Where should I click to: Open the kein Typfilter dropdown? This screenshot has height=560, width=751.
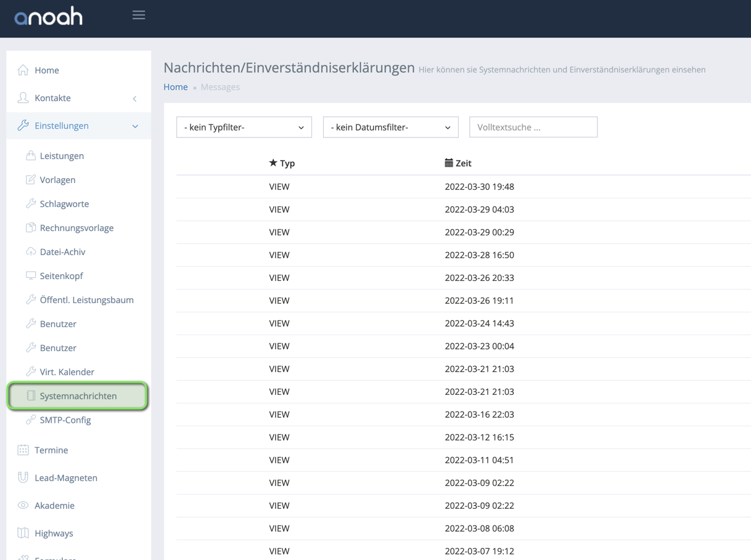click(x=244, y=128)
